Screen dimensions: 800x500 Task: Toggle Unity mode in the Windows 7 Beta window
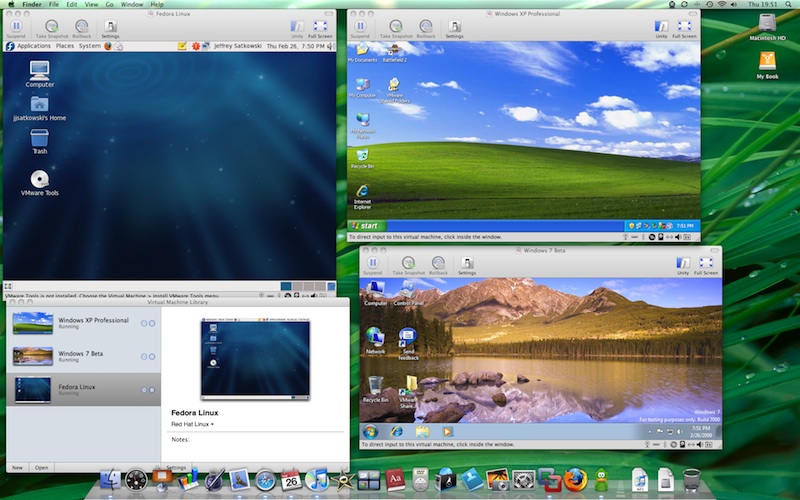click(683, 265)
